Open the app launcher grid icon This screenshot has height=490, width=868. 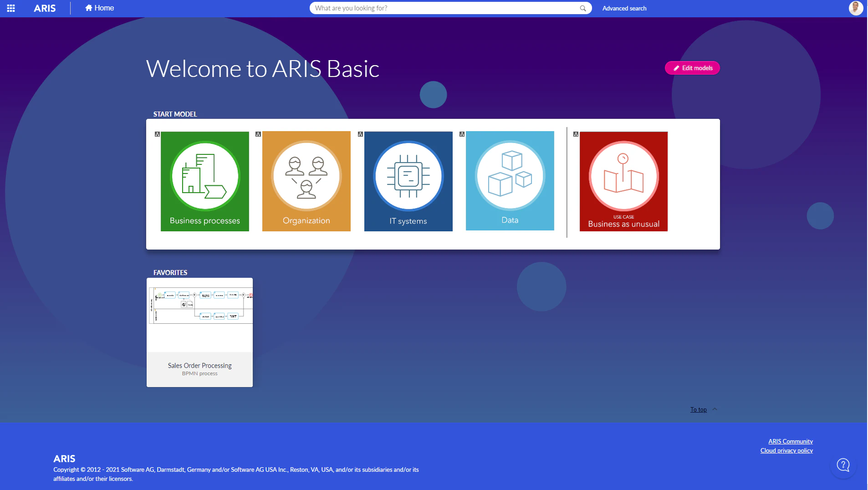[x=11, y=8]
